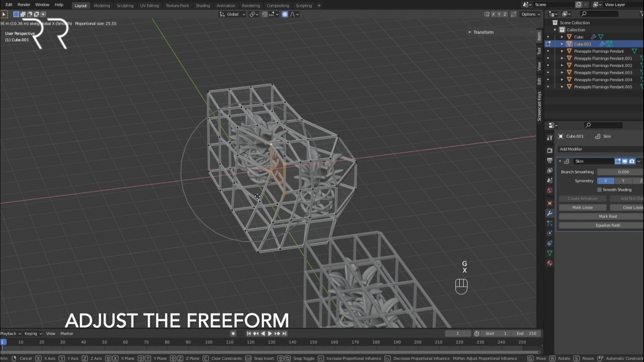Click the snapping magnet icon
Screen dimensions: 644x362
265,14
